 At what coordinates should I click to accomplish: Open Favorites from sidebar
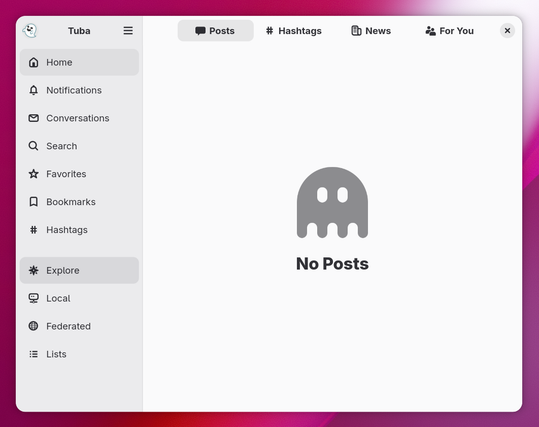tap(79, 174)
